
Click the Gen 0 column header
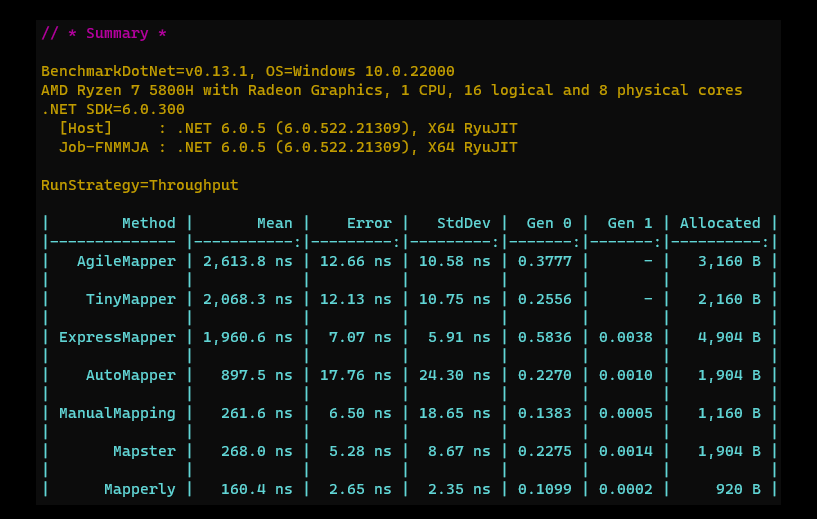[x=549, y=223]
